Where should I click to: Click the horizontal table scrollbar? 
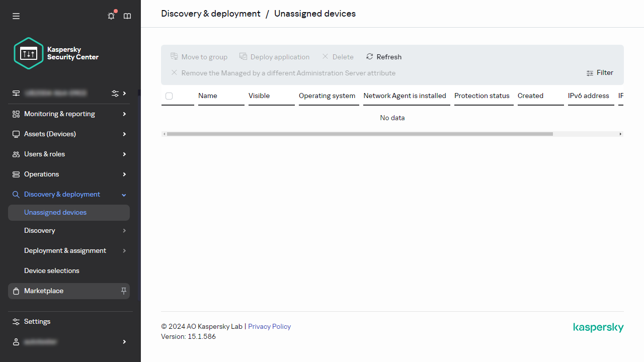click(360, 134)
